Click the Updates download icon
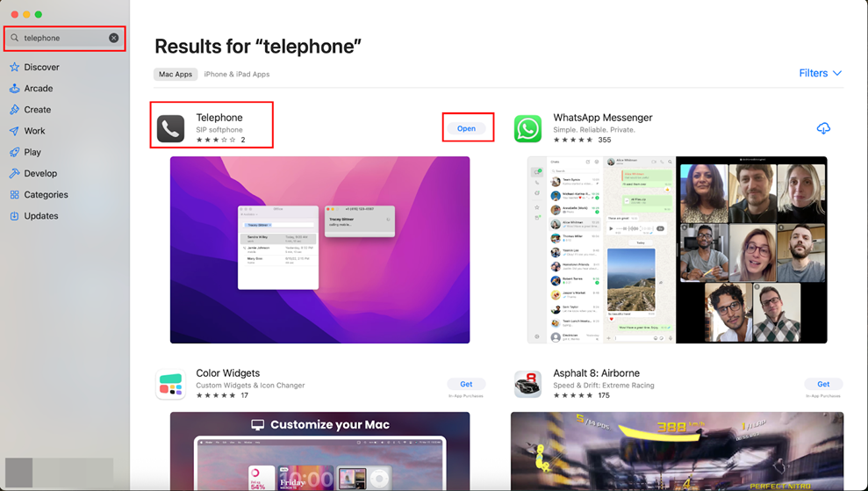Image resolution: width=868 pixels, height=491 pixels. coord(14,216)
